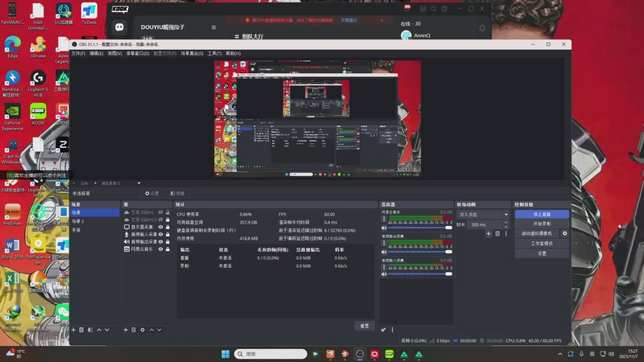
Task: Zoom out the preview with minus icon
Action: click(x=74, y=183)
